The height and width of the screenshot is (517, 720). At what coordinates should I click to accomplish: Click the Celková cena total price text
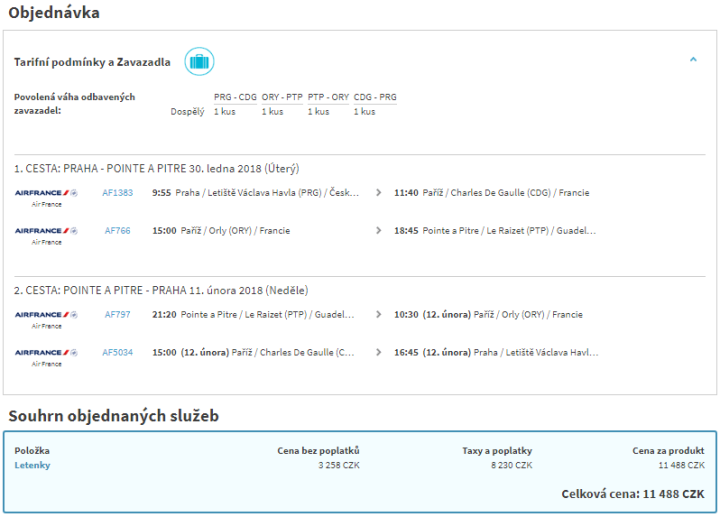pos(635,494)
